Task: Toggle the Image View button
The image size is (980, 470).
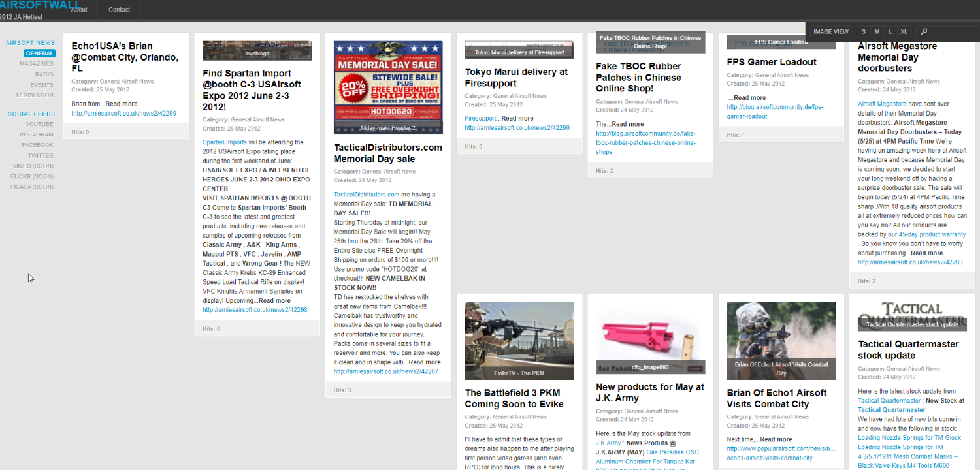Action: [x=831, y=31]
